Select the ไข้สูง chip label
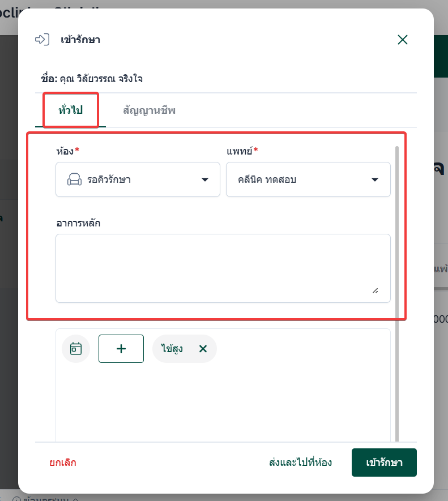Screen dimensions: 448x501 click(x=172, y=349)
